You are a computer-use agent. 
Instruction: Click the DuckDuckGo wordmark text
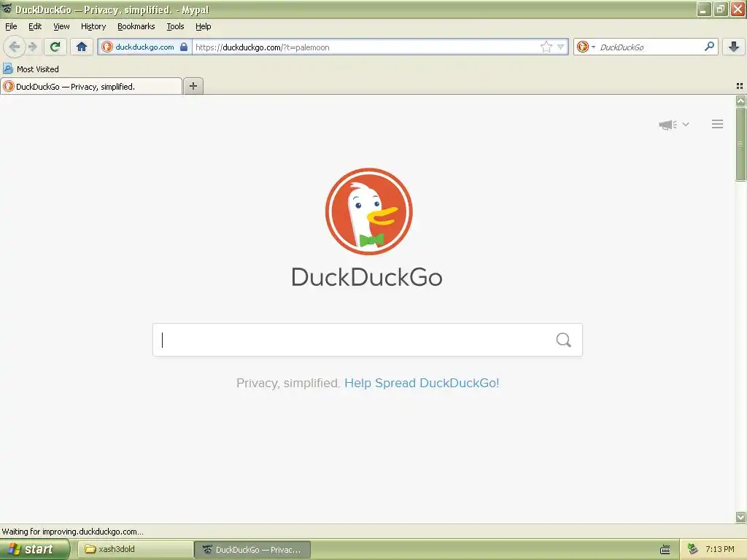point(367,277)
